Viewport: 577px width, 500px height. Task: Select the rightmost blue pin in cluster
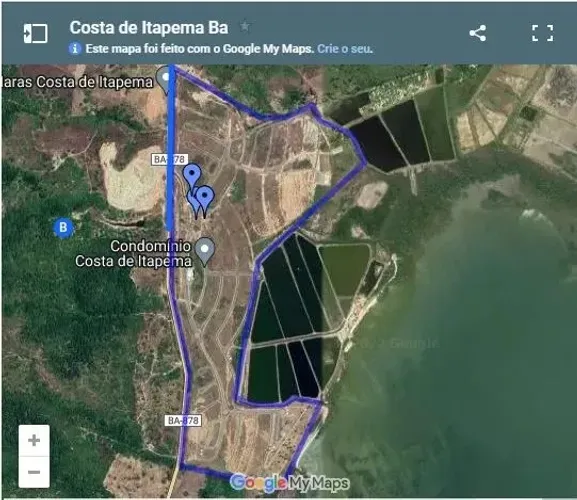pos(205,201)
